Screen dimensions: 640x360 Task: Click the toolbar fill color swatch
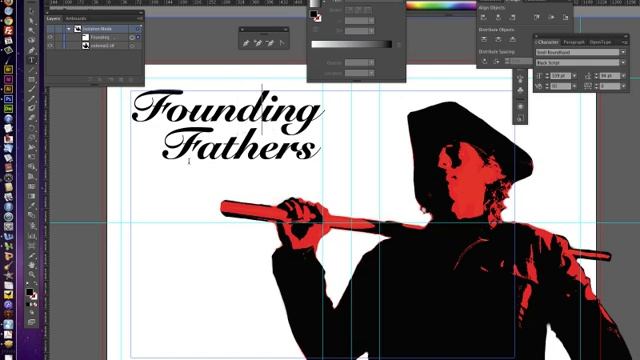tap(29, 292)
